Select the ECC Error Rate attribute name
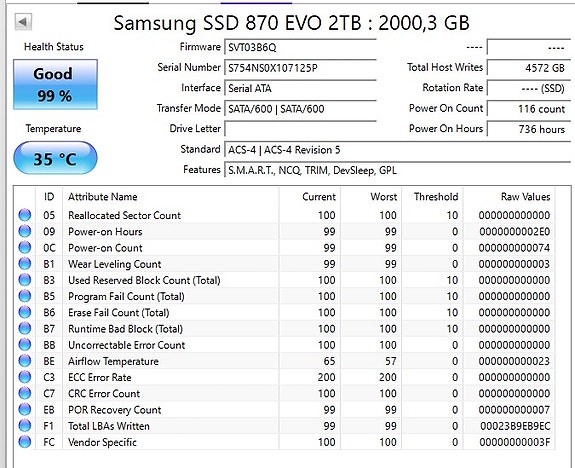Viewport: 575px width, 468px height. [x=100, y=377]
